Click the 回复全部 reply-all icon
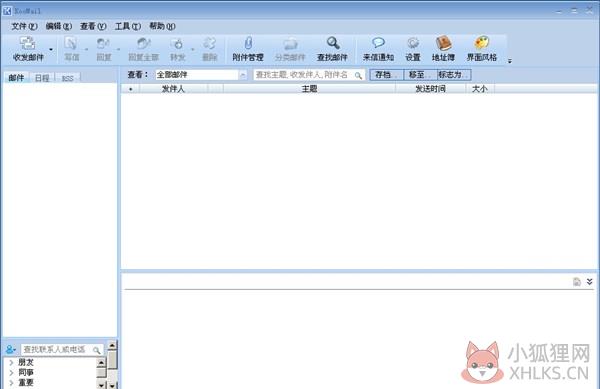Screen dimensions: 600x389 143,43
